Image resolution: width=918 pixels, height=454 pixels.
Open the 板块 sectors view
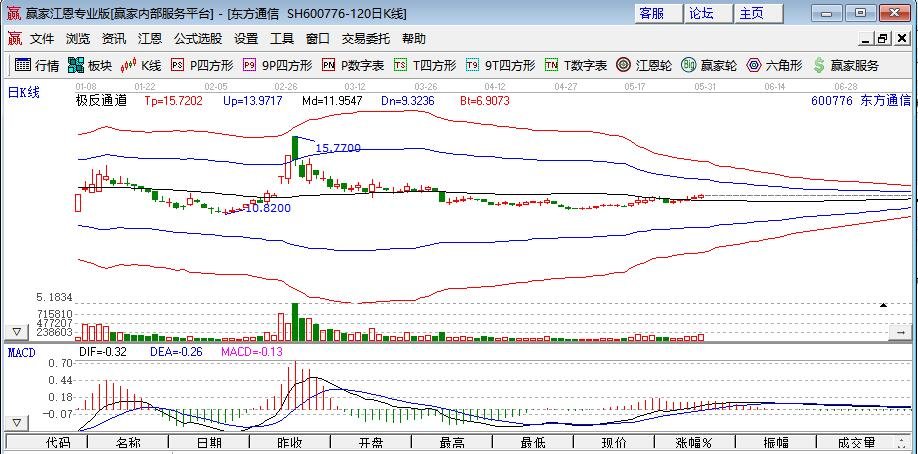pos(90,65)
